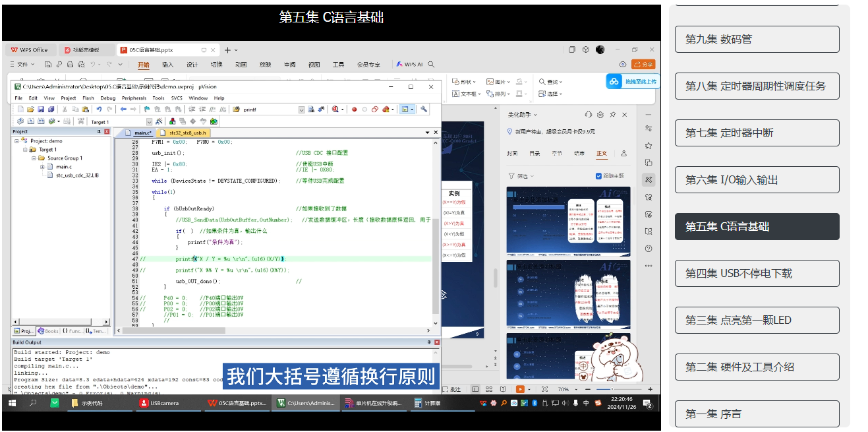
Task: Click the help question mark in WPS sidebar
Action: coord(649,249)
